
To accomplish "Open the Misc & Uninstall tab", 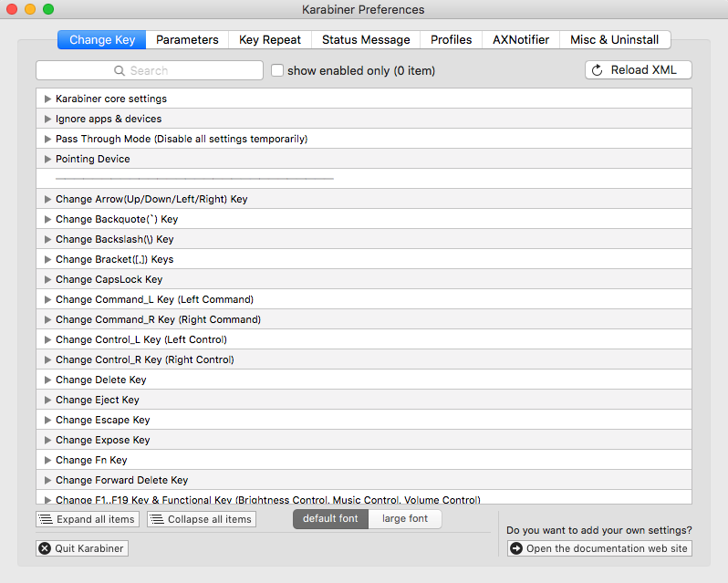I will pyautogui.click(x=615, y=40).
